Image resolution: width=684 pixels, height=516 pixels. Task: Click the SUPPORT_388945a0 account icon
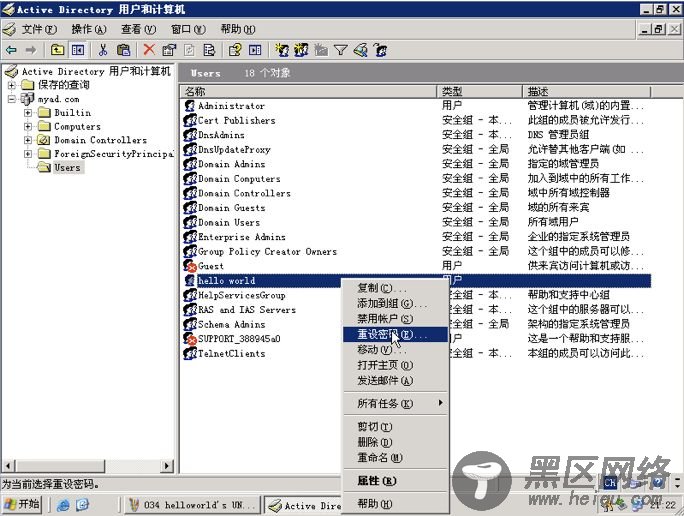pos(190,338)
